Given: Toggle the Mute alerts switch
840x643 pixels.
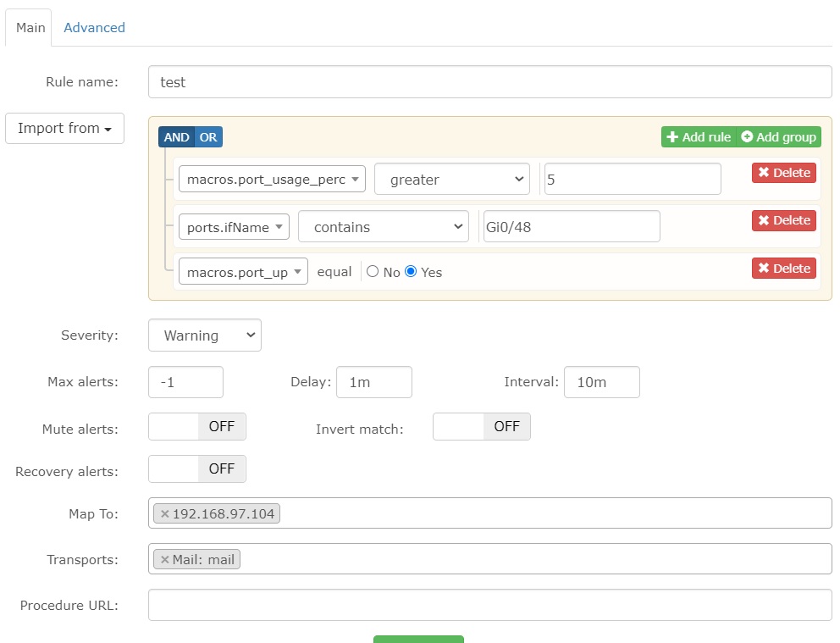Looking at the screenshot, I should click(x=197, y=426).
